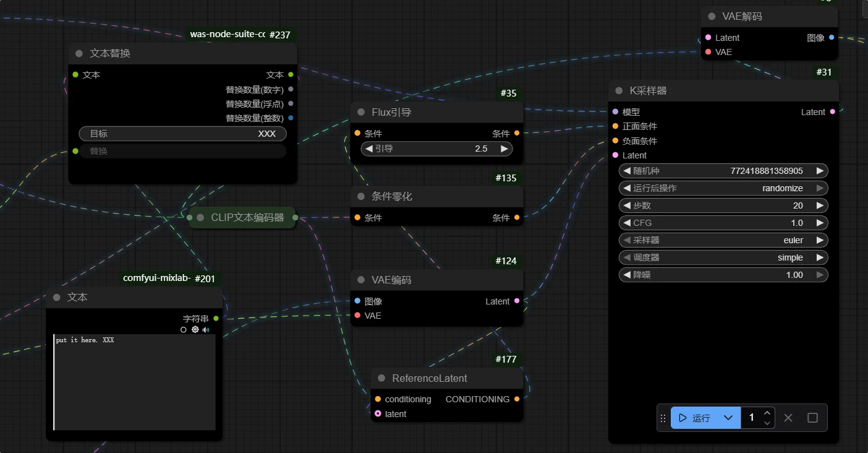Screen dimensions: 868x453
Task: Collapse the K采样器 node via its header dot
Action: point(619,90)
